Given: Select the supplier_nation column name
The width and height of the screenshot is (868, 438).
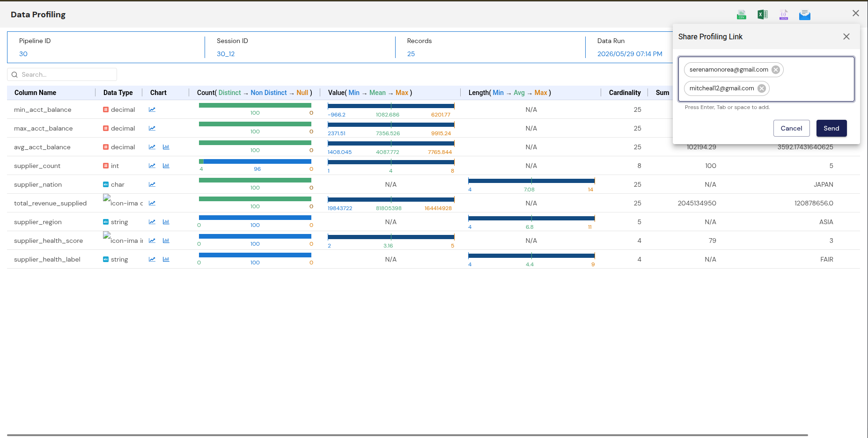Looking at the screenshot, I should coord(38,184).
